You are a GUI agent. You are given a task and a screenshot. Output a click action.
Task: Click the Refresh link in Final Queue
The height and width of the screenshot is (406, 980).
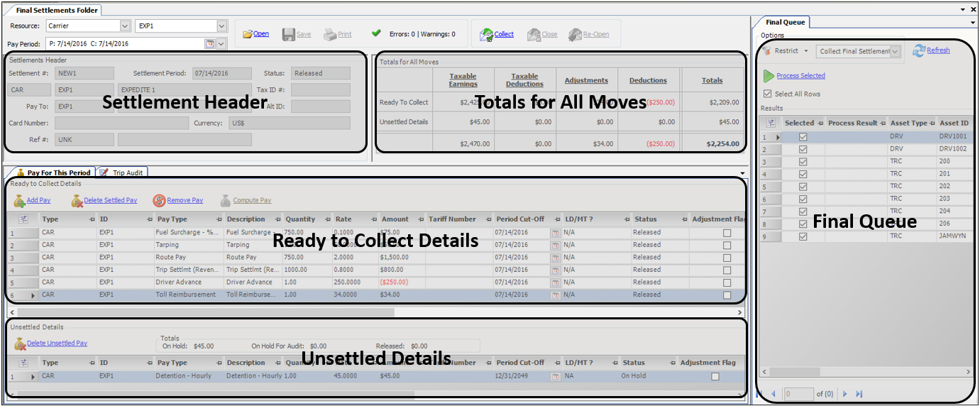938,50
